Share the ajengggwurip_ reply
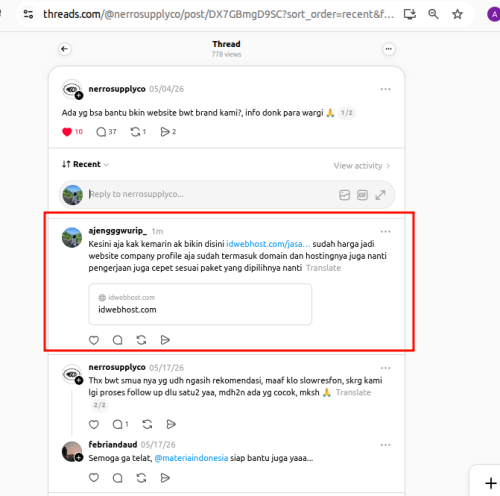The height and width of the screenshot is (496, 500). (165, 340)
